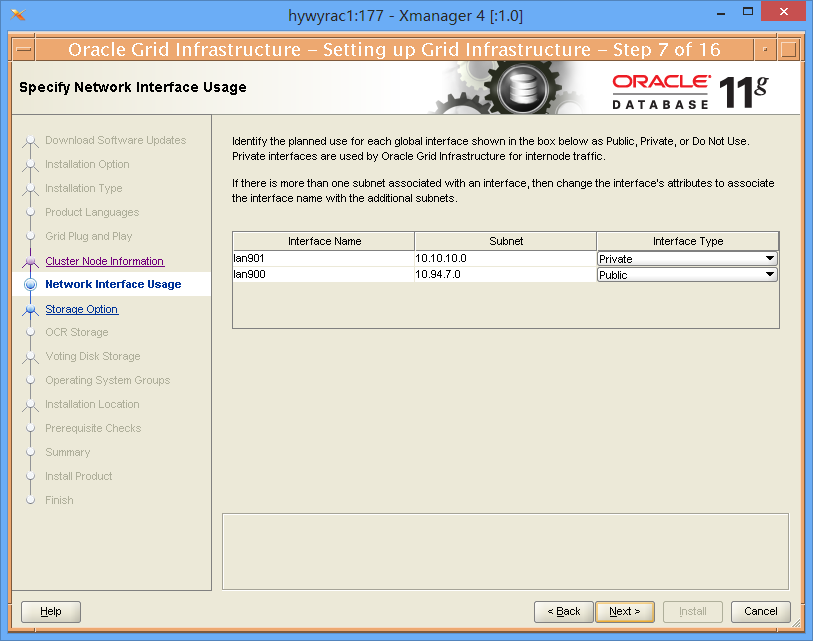Click the Installation Option step
813x641 pixels.
(87, 164)
